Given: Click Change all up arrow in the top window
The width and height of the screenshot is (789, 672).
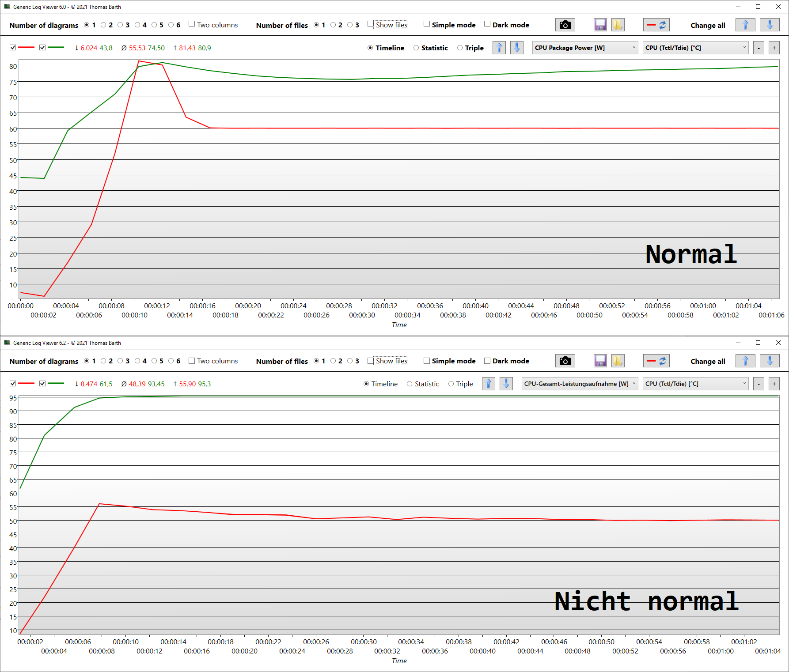Looking at the screenshot, I should click(x=745, y=25).
